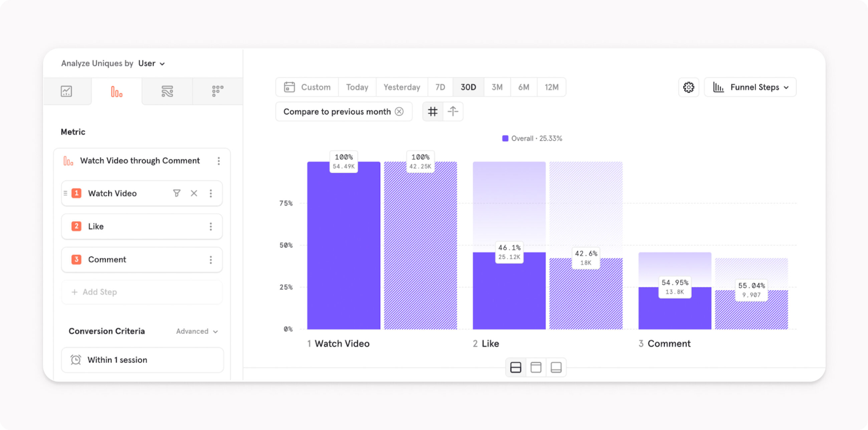Open the calendar icon in Custom date button
Viewport: 868px width, 430px height.
(x=289, y=87)
